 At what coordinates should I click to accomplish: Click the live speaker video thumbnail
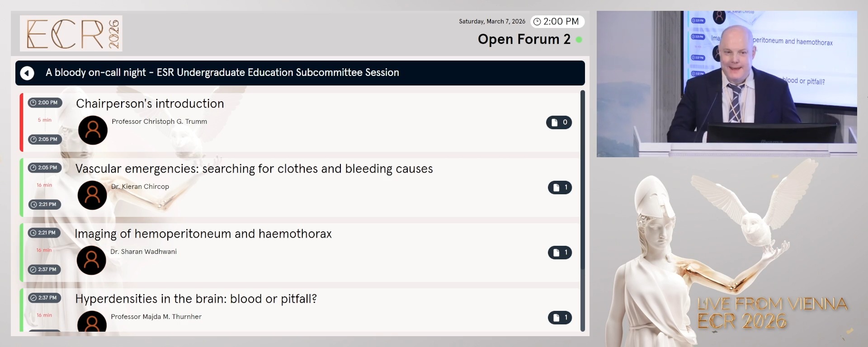tap(726, 84)
